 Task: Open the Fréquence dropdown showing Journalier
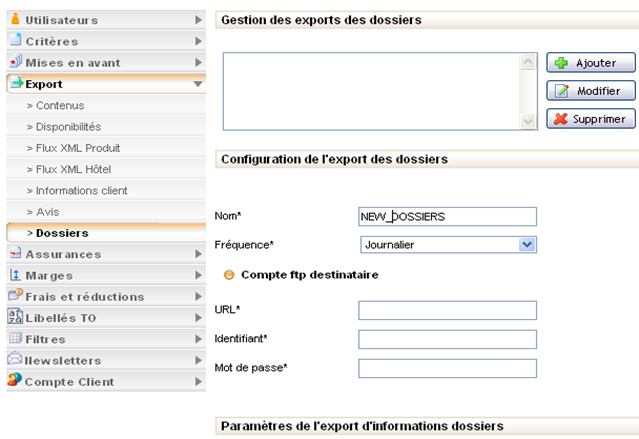(x=447, y=244)
